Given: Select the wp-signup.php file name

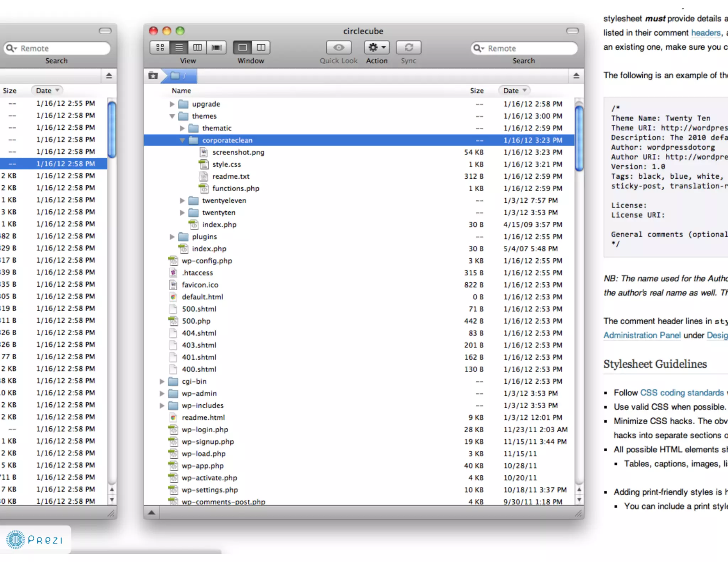Looking at the screenshot, I should (208, 442).
